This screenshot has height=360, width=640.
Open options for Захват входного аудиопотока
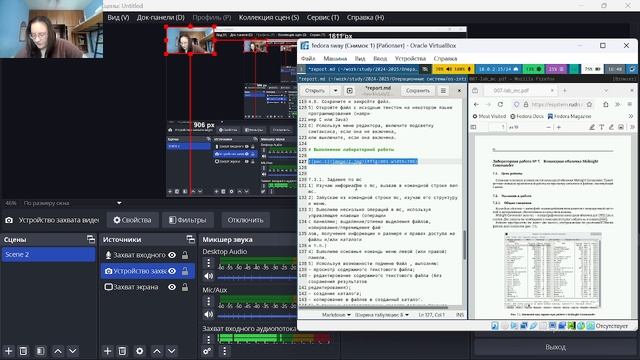[x=209, y=339]
